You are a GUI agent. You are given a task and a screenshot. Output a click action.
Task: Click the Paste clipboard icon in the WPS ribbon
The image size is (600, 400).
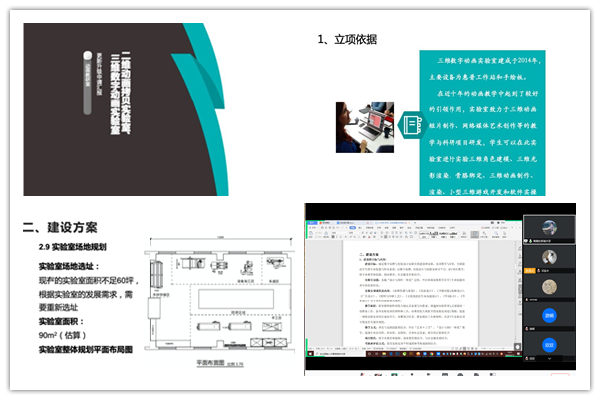(311, 233)
